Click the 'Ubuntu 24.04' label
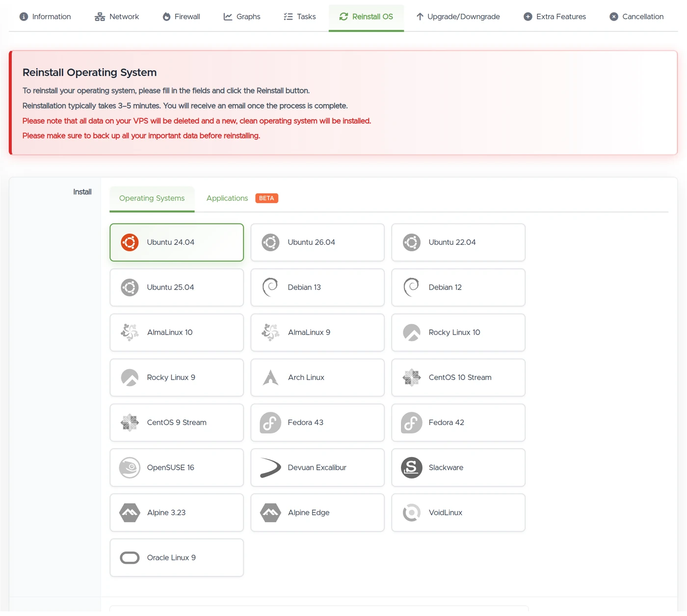The width and height of the screenshot is (687, 616). (171, 242)
